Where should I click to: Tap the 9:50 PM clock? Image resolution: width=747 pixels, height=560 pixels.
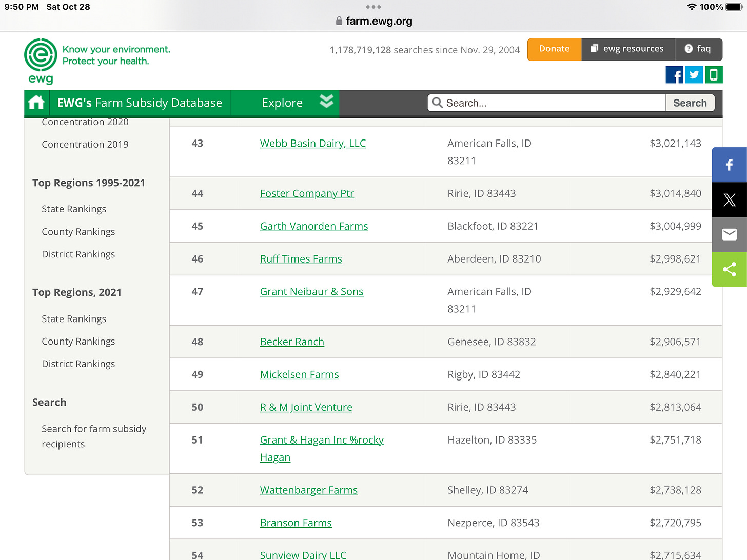point(22,7)
